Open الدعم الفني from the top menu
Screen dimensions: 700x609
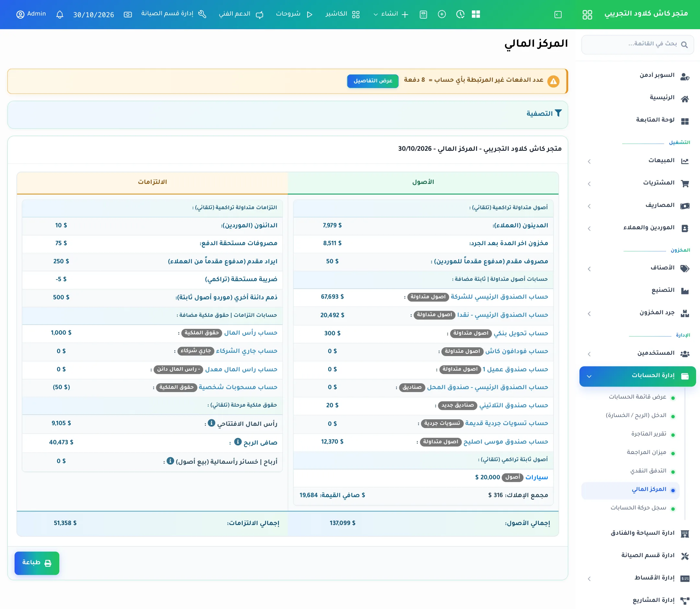241,14
